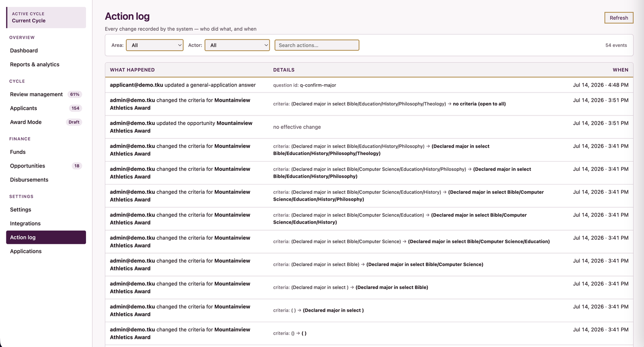Click the DETAILS column header

[284, 70]
